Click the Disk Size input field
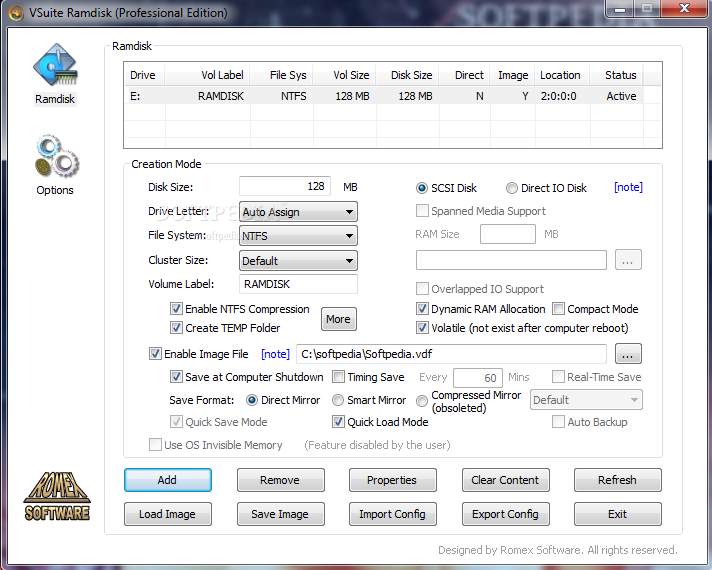Viewport: 712px width, 570px height. 285,186
